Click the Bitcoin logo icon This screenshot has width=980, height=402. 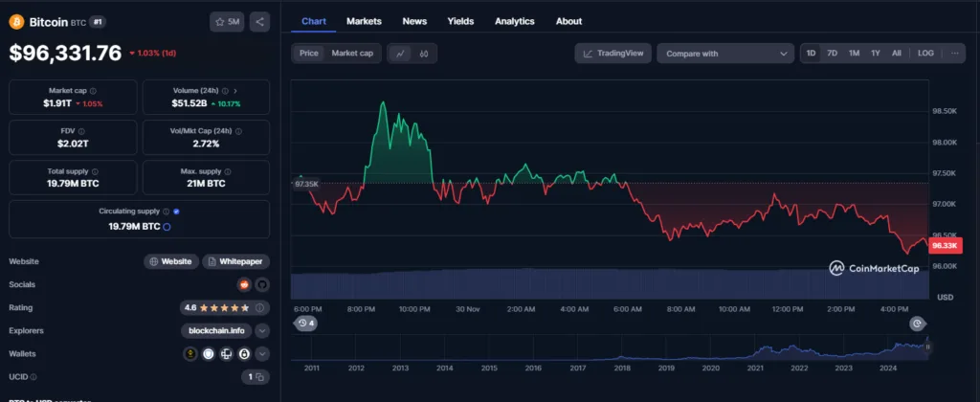(16, 22)
